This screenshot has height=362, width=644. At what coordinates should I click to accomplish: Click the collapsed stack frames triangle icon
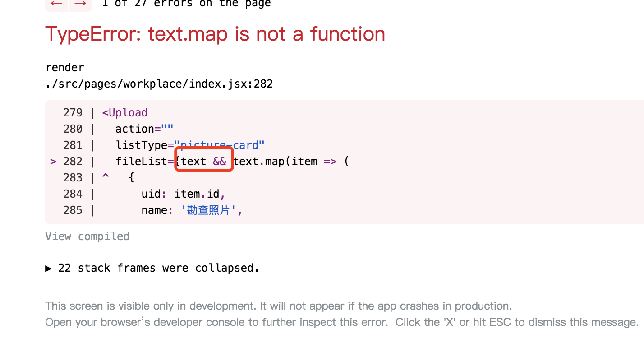(48, 268)
